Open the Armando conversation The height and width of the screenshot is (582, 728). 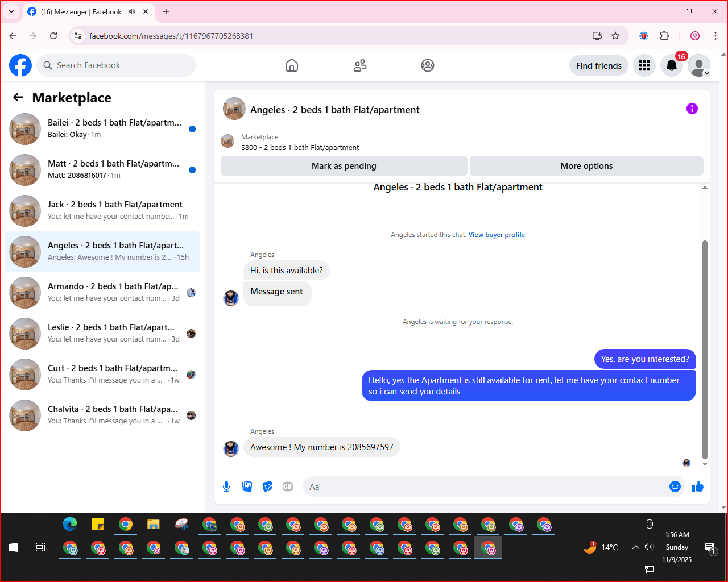click(x=102, y=293)
